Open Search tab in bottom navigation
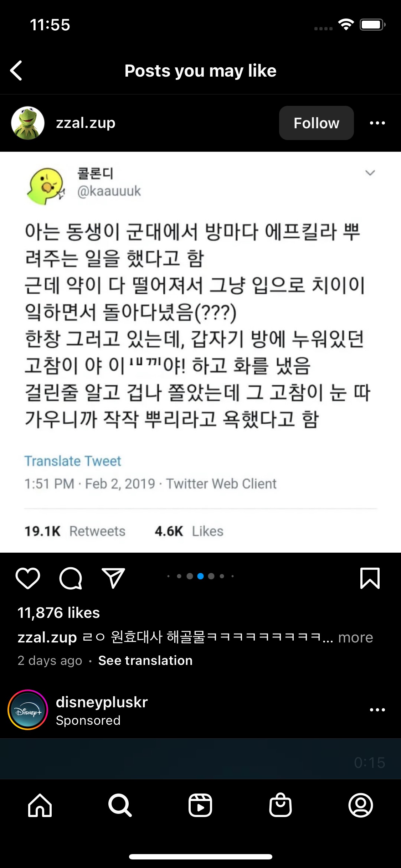Image resolution: width=401 pixels, height=868 pixels. pyautogui.click(x=120, y=805)
